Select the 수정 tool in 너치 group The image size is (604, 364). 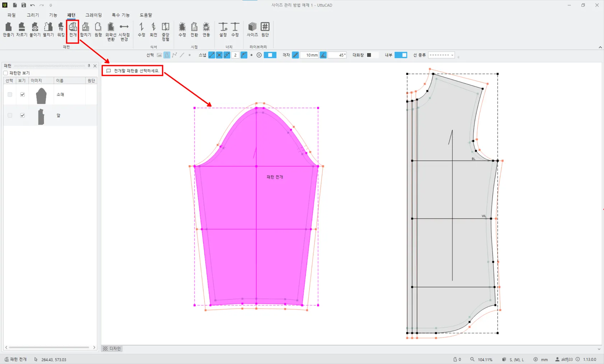tap(235, 29)
